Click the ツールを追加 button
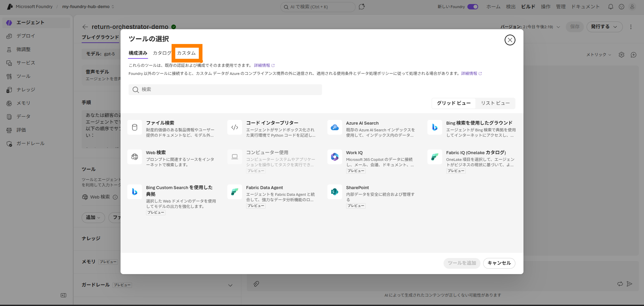 point(462,263)
